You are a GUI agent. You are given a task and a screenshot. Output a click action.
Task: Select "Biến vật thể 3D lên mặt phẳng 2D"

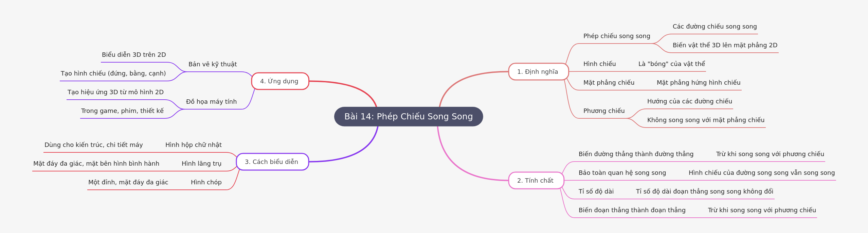coord(725,45)
